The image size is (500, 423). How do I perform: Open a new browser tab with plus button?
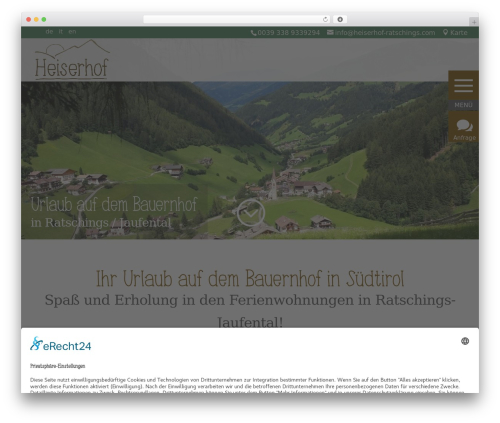474,22
